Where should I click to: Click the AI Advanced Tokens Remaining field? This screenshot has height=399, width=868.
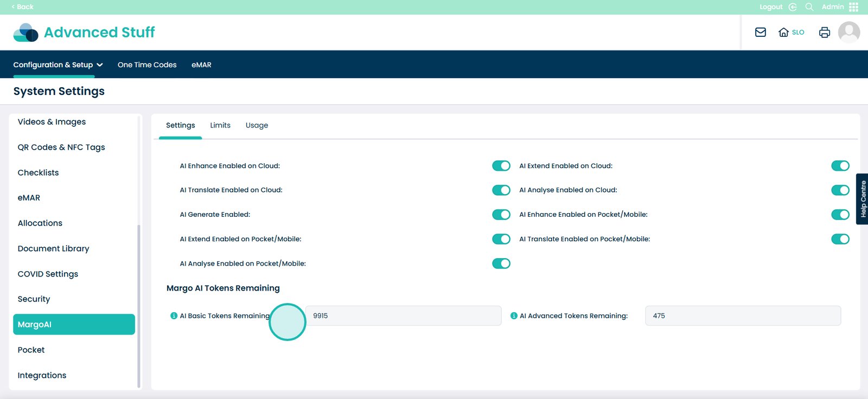pyautogui.click(x=742, y=316)
